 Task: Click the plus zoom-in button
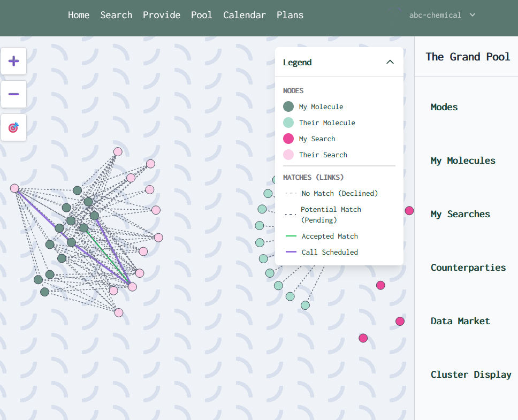coord(14,61)
